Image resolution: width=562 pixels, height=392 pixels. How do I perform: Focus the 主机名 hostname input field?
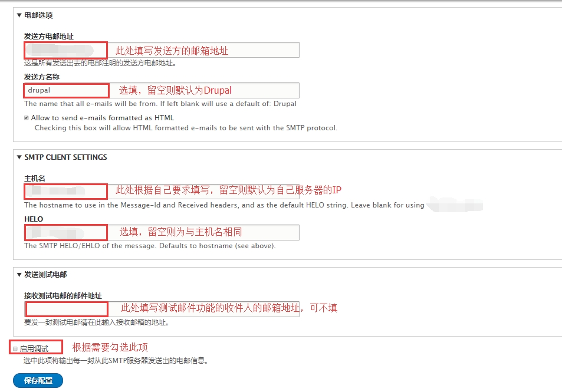(162, 192)
